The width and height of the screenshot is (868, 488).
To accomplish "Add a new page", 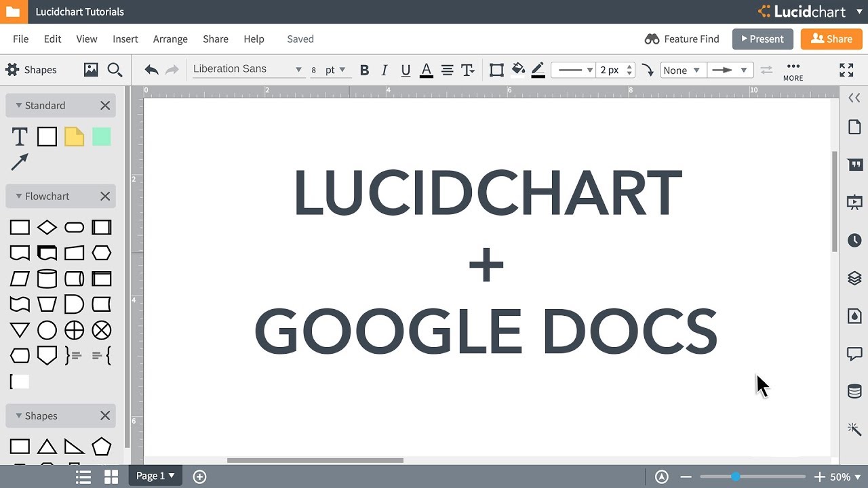I will point(199,476).
